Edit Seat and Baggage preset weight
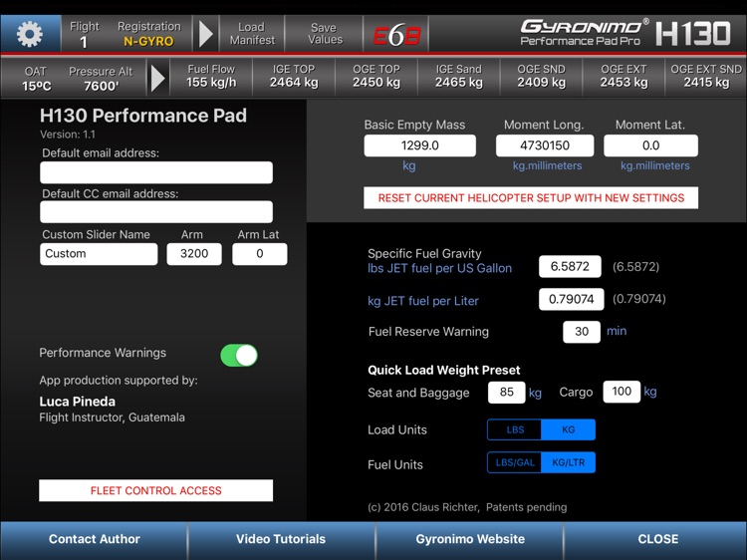This screenshot has width=747, height=560. (x=506, y=393)
